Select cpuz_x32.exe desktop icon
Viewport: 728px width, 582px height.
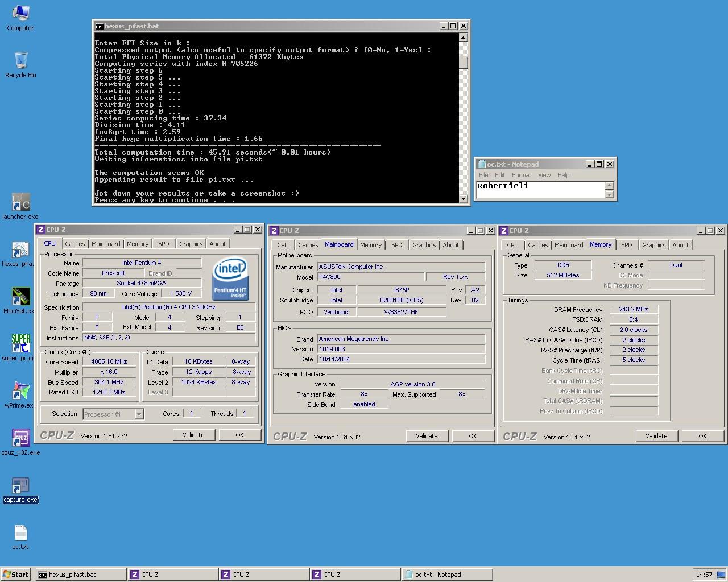[20, 442]
